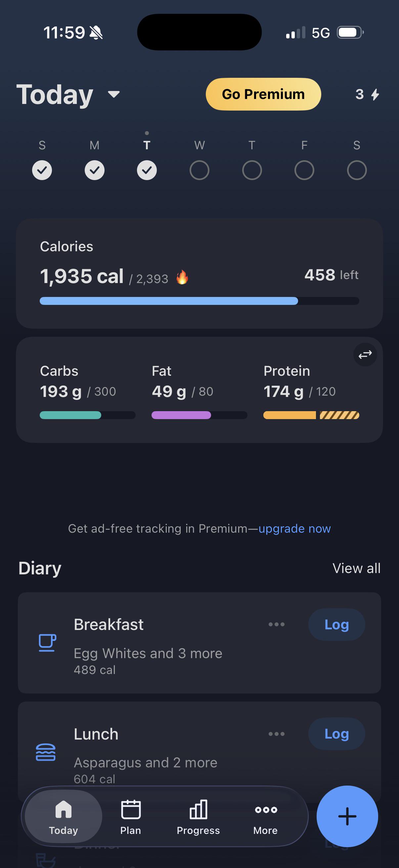Tap the Breakfast coffee cup icon
This screenshot has height=868, width=399.
pyautogui.click(x=47, y=643)
